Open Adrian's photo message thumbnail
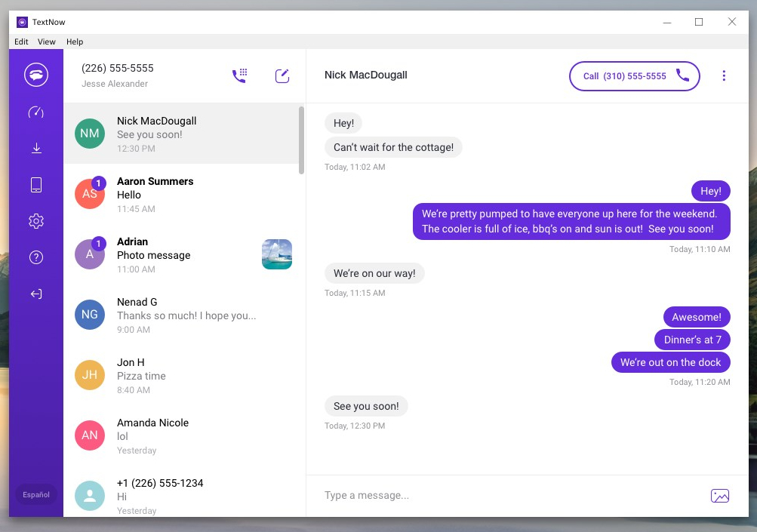 click(x=276, y=254)
